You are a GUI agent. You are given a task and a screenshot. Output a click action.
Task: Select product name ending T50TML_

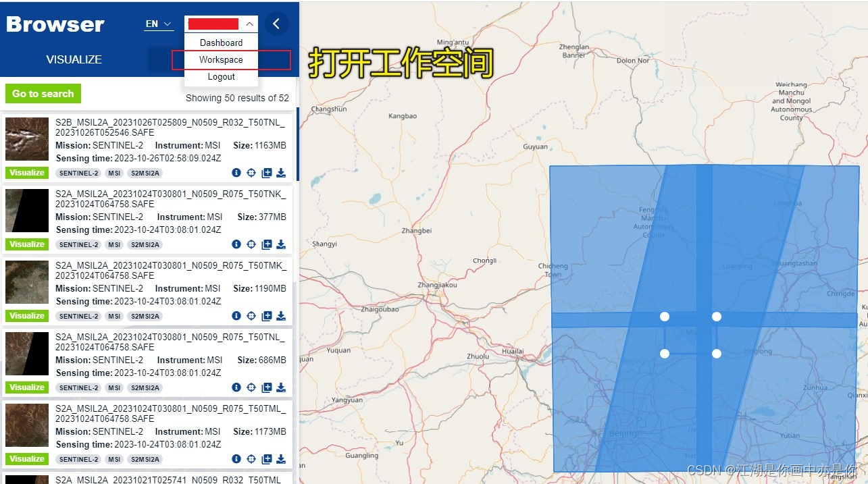click(x=170, y=414)
